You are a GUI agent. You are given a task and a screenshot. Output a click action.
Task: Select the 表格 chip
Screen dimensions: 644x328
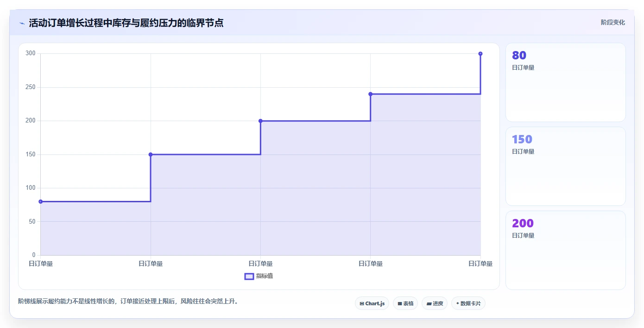pos(405,303)
